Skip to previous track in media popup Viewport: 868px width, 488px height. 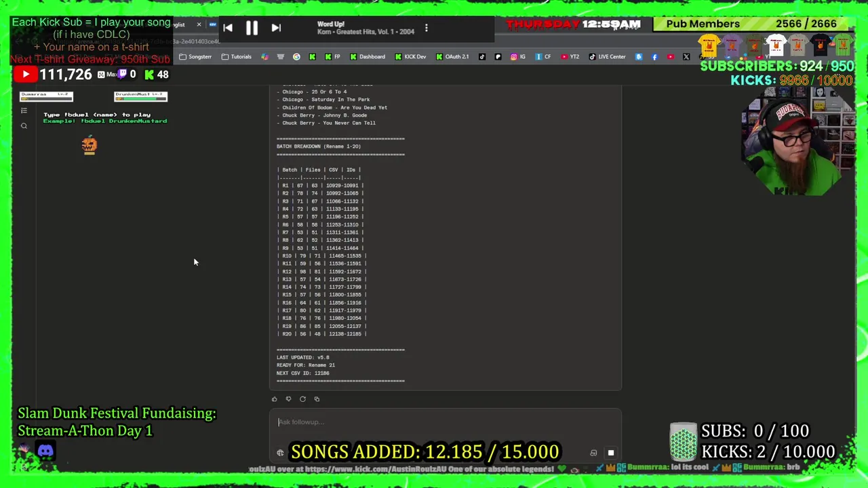228,28
